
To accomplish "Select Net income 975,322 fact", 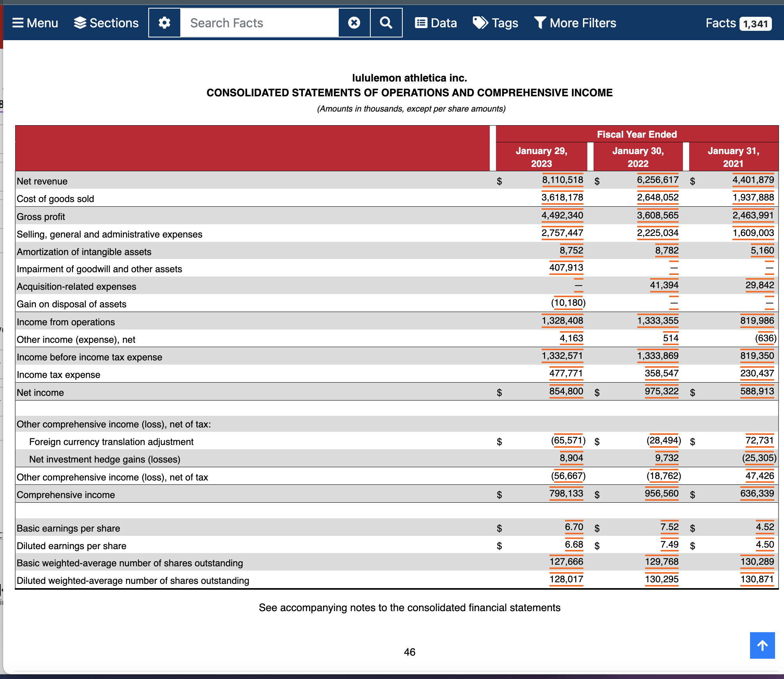I will 661,391.
